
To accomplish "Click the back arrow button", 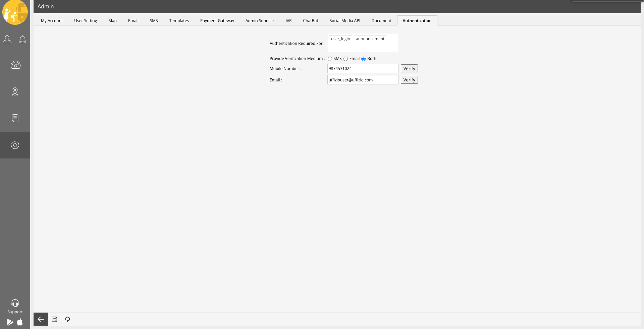I will [x=41, y=319].
